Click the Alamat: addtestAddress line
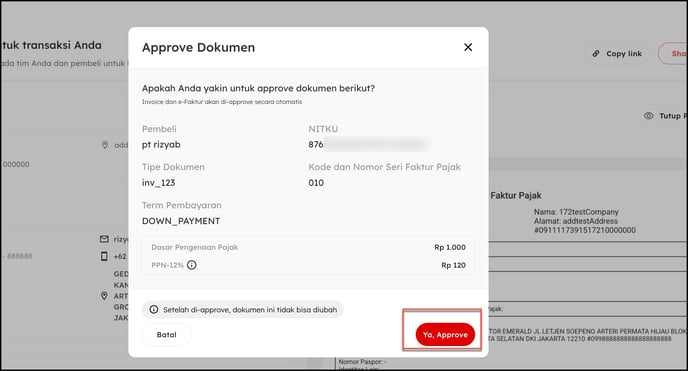 (x=576, y=221)
